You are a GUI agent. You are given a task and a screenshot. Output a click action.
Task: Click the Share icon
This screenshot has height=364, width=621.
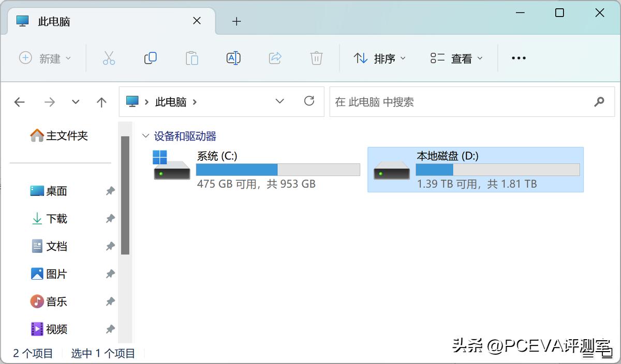point(275,58)
